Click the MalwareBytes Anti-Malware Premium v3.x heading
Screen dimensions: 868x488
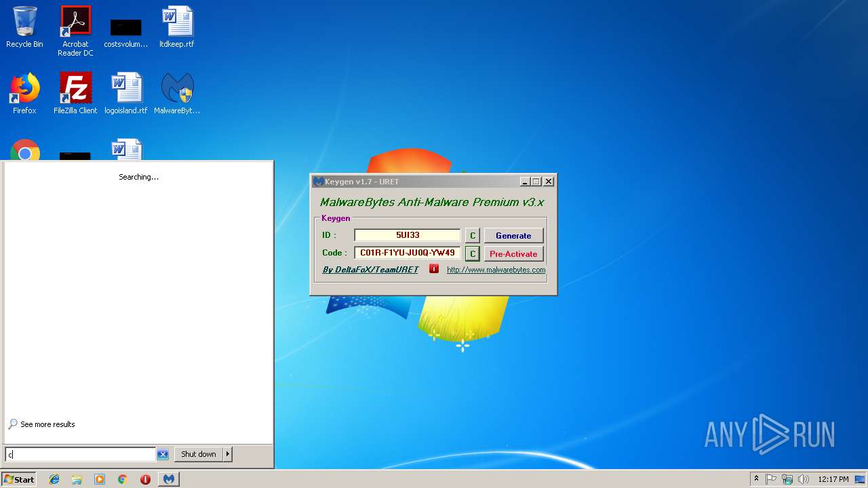pos(432,202)
